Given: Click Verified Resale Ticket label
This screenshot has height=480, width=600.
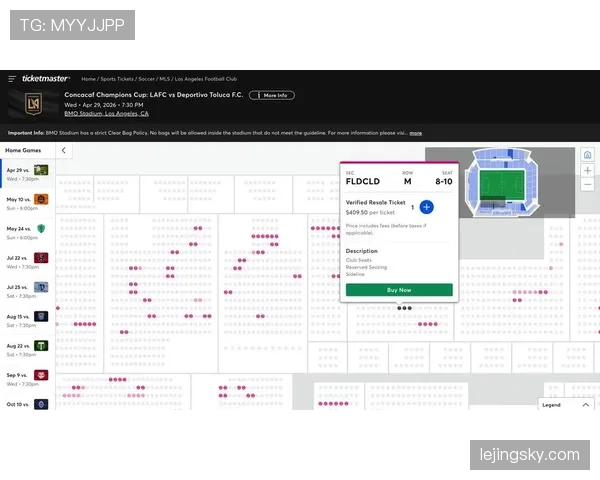Looking at the screenshot, I should point(375,202).
